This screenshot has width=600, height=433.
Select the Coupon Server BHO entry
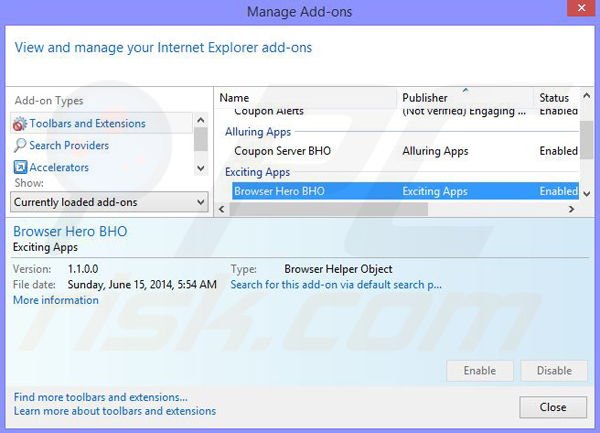click(282, 151)
